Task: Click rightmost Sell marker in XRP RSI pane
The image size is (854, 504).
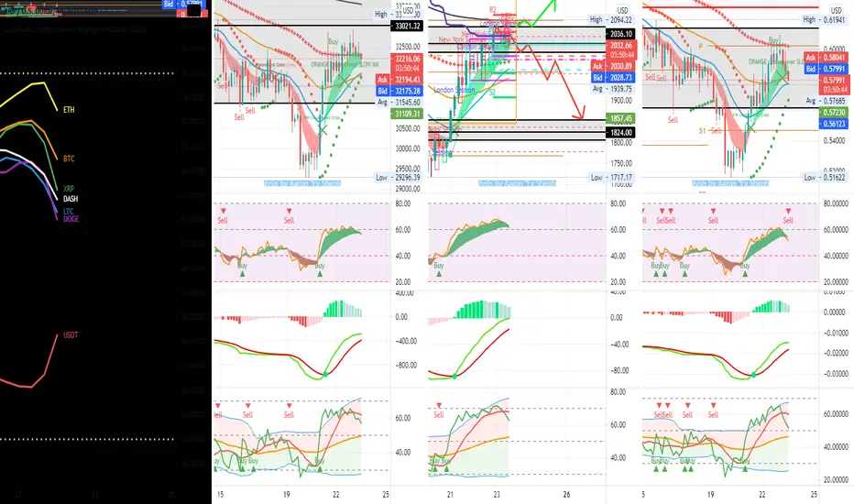Action: [x=788, y=216]
